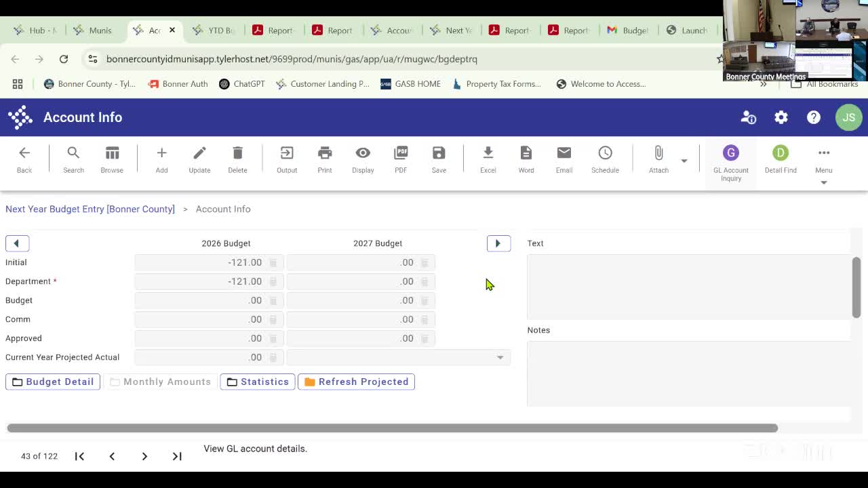Screen dimensions: 868x488
Task: Open the GASB HOME bookmark
Action: [411, 84]
